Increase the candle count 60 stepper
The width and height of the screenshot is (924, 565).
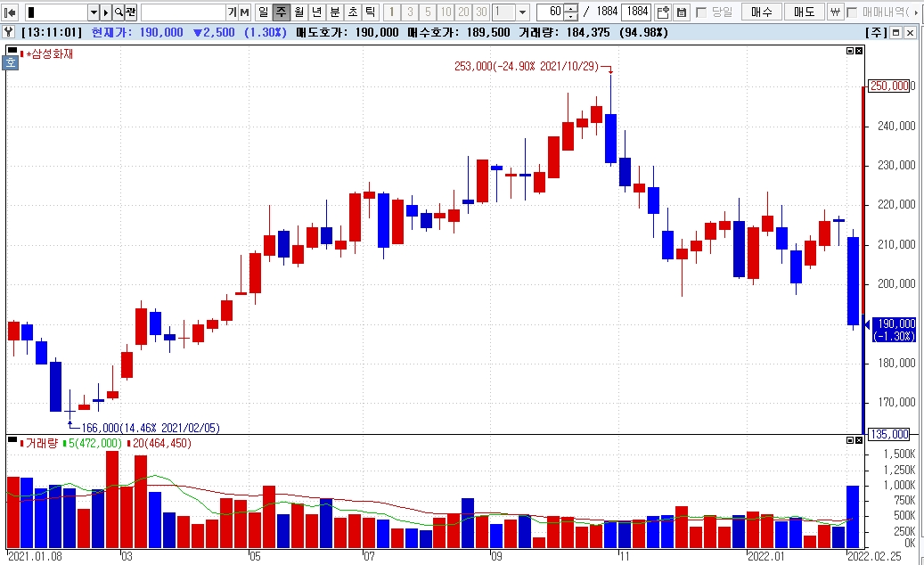[x=571, y=9]
